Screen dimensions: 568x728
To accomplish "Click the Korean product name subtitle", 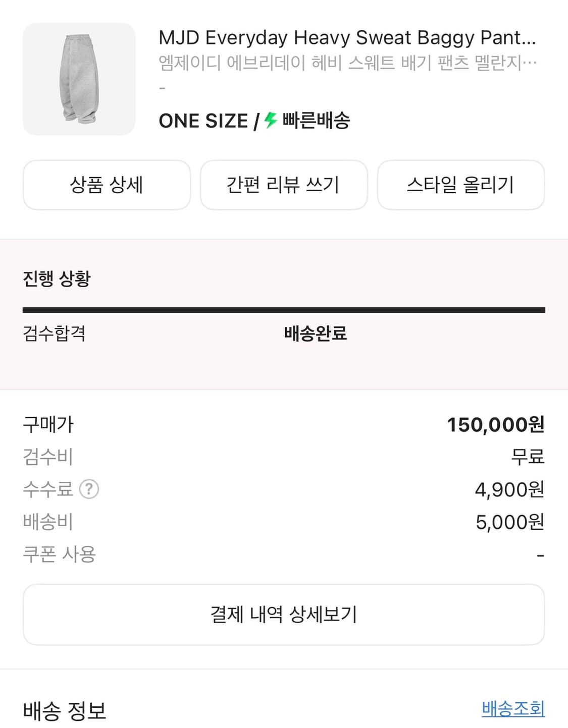I will [x=347, y=63].
